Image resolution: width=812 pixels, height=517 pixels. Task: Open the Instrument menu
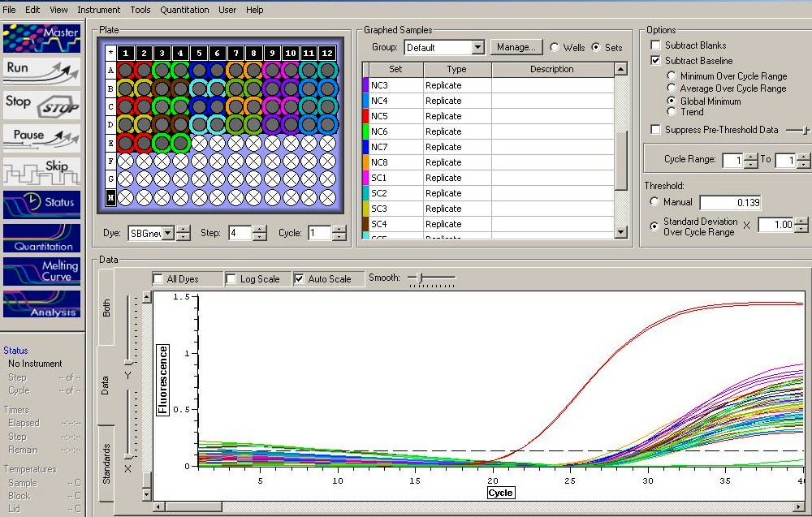pyautogui.click(x=98, y=9)
